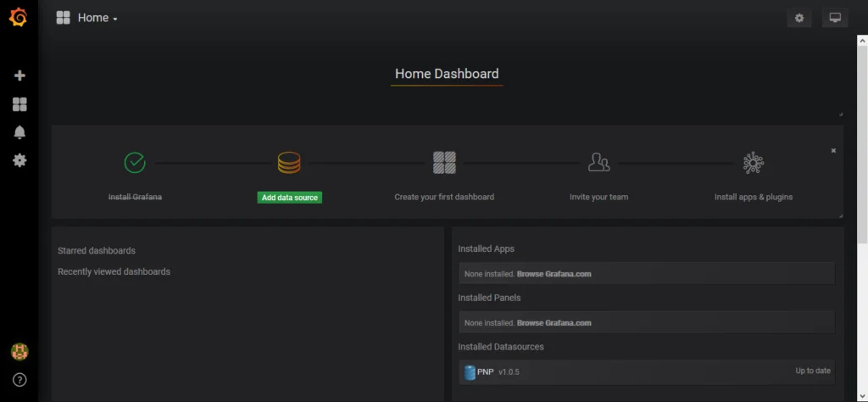This screenshot has height=402, width=868.
Task: Click Starred dashboards heading
Action: click(x=97, y=250)
